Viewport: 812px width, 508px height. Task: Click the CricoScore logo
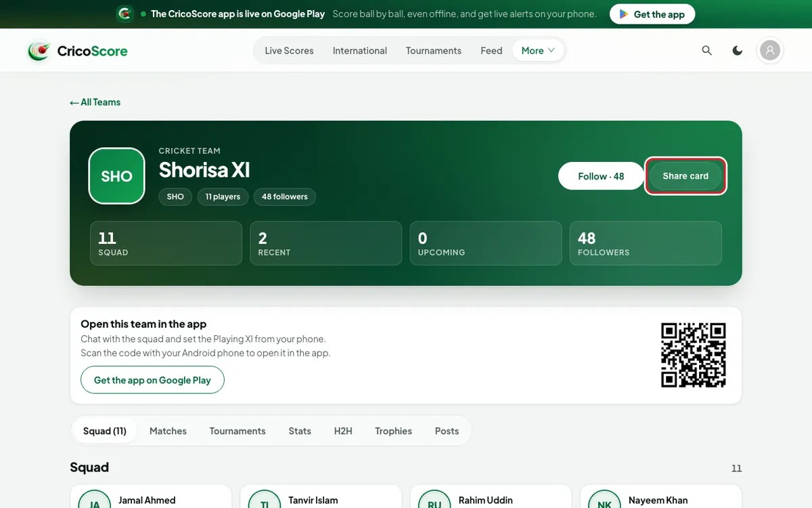pyautogui.click(x=78, y=51)
